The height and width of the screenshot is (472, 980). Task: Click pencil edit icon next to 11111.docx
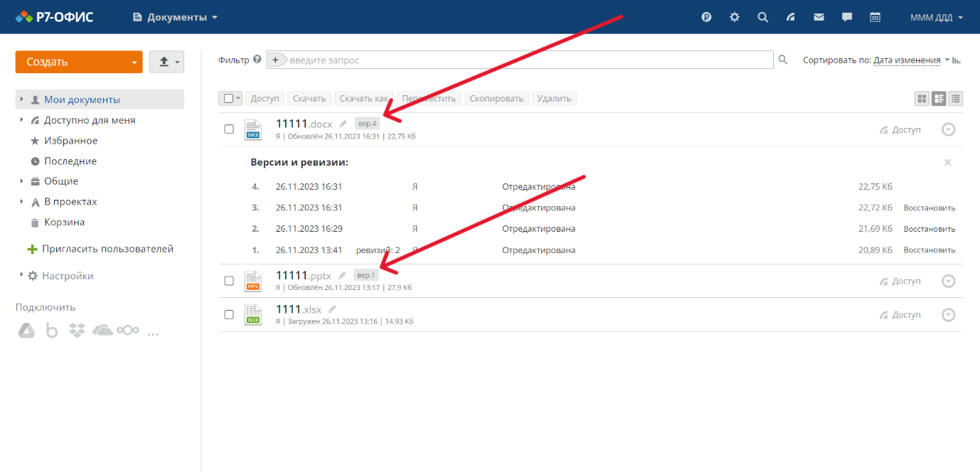tap(343, 124)
